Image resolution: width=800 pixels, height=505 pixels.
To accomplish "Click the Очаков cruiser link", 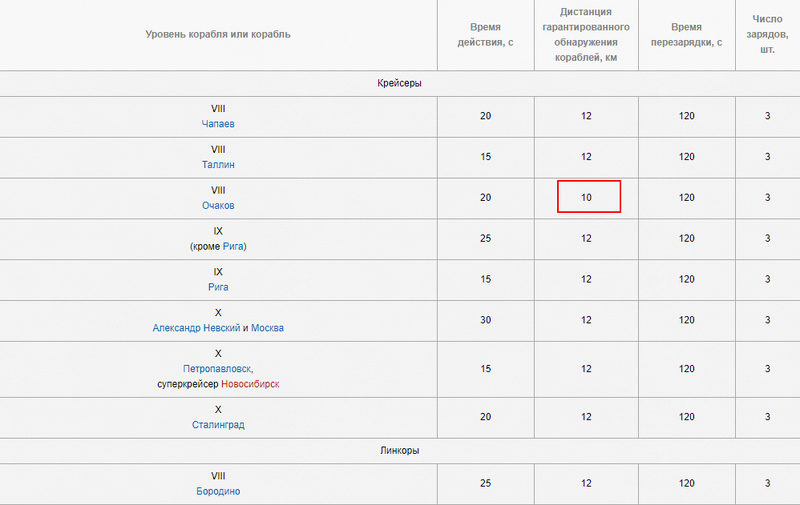I will pos(218,206).
